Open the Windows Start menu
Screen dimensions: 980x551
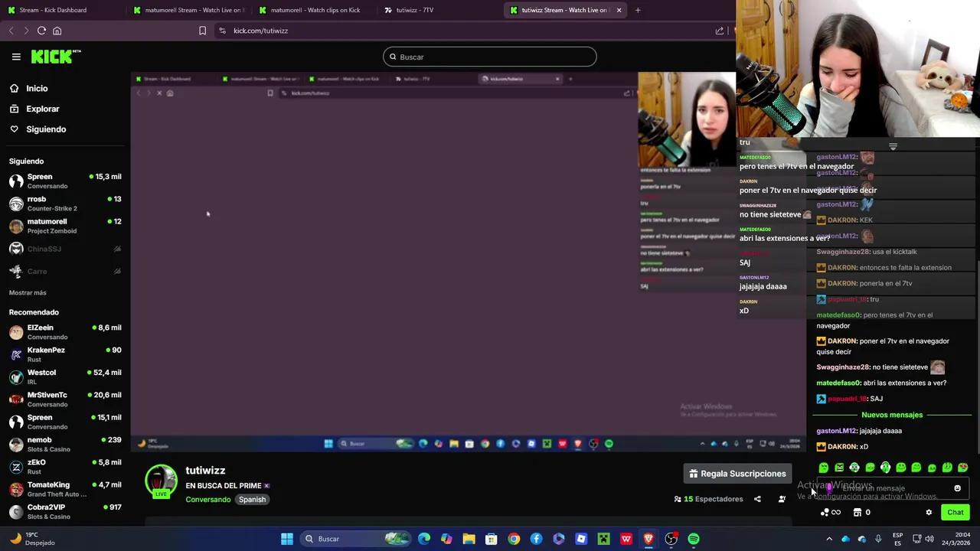pyautogui.click(x=287, y=539)
